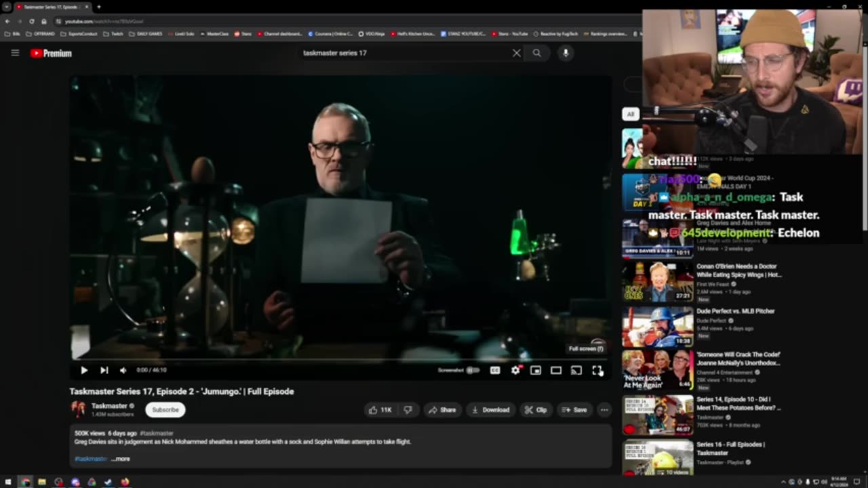Clear the search box with the X
This screenshot has height=488, width=868.
(x=517, y=53)
